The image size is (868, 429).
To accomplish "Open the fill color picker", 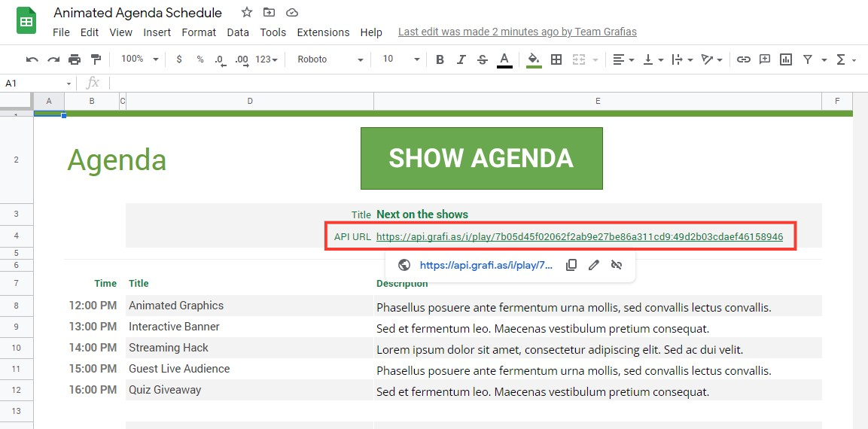I will tap(534, 59).
